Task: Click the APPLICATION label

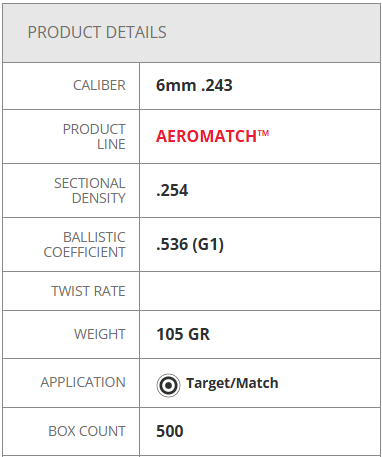Action: [x=83, y=382]
